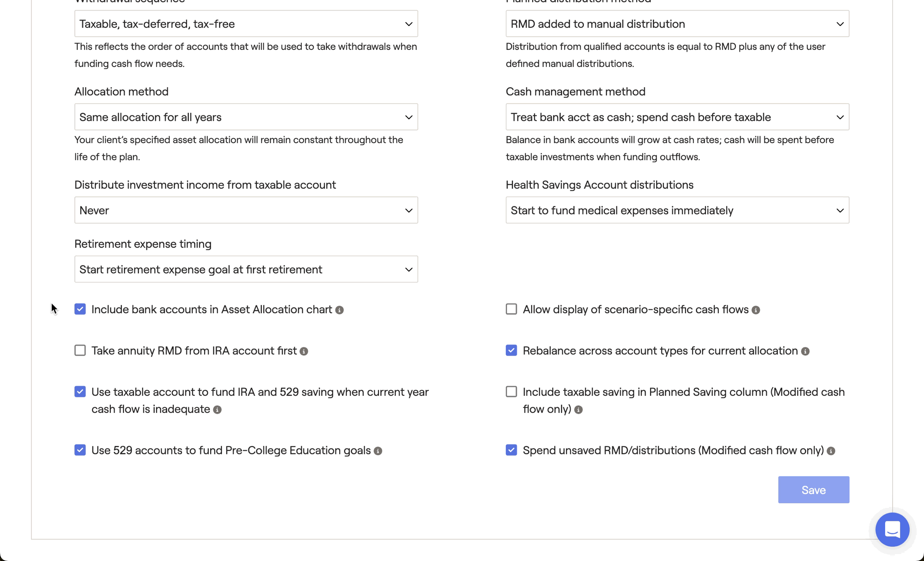The image size is (924, 561).
Task: Uncheck Include bank accounts in Asset Allocation chart
Action: (x=80, y=309)
